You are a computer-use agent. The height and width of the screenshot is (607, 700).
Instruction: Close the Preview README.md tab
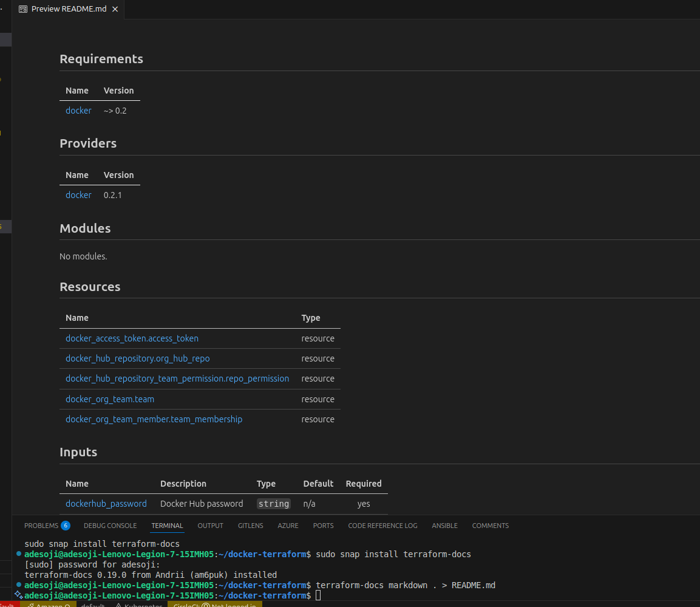pyautogui.click(x=115, y=9)
